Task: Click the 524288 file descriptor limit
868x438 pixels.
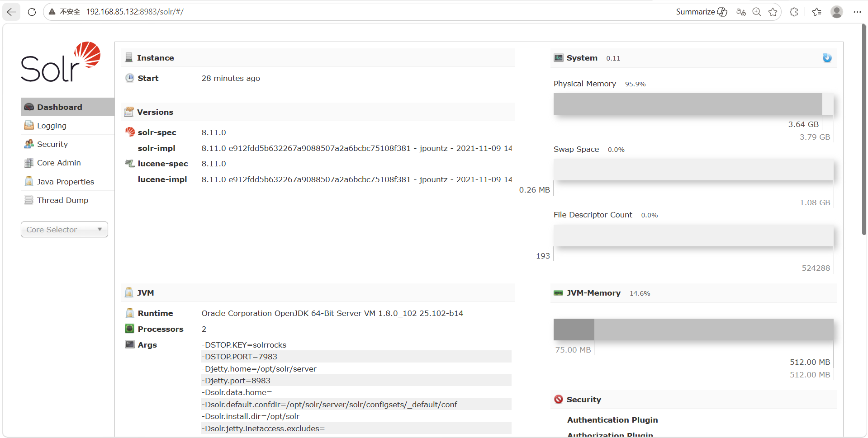Action: pos(816,268)
